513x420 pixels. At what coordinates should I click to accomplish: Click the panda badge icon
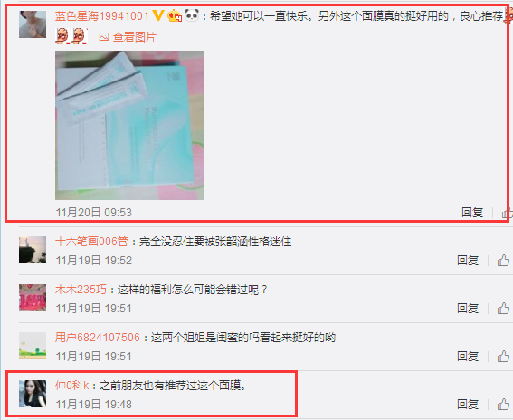pyautogui.click(x=192, y=15)
